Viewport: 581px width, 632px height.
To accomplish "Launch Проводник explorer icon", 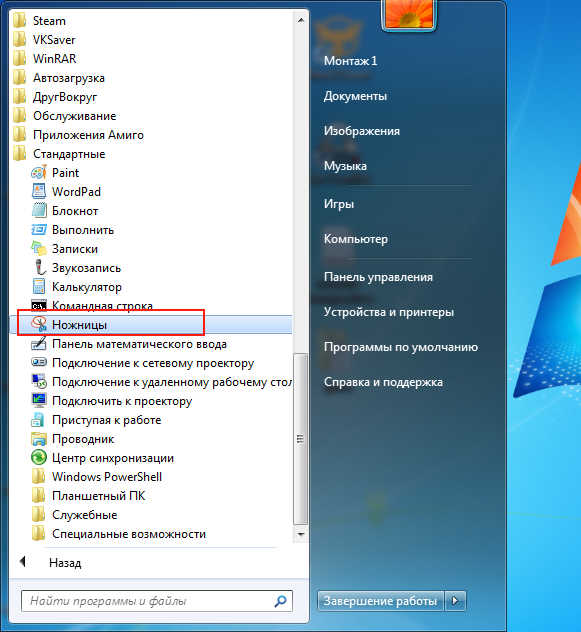I will pyautogui.click(x=39, y=439).
